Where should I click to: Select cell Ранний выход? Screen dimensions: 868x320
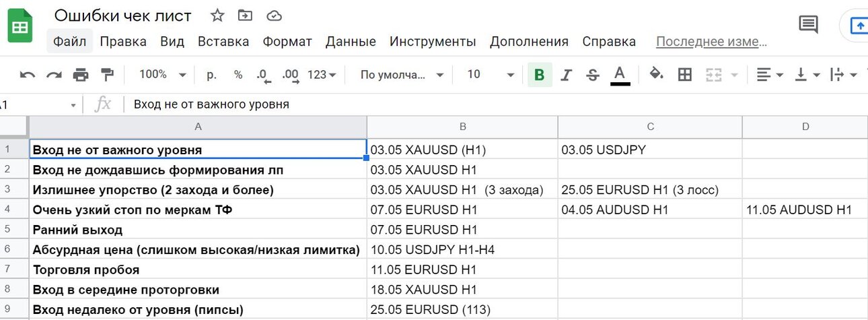pos(198,230)
